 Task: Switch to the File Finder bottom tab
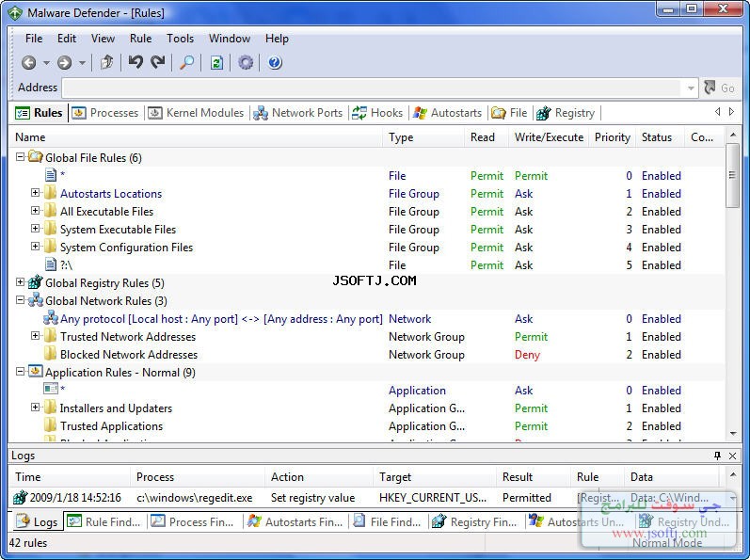pyautogui.click(x=388, y=522)
